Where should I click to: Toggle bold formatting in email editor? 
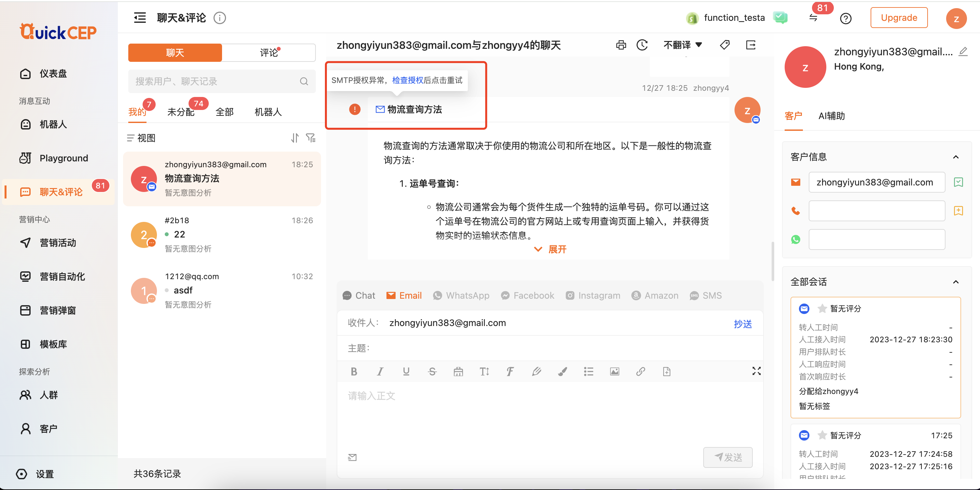[354, 371]
